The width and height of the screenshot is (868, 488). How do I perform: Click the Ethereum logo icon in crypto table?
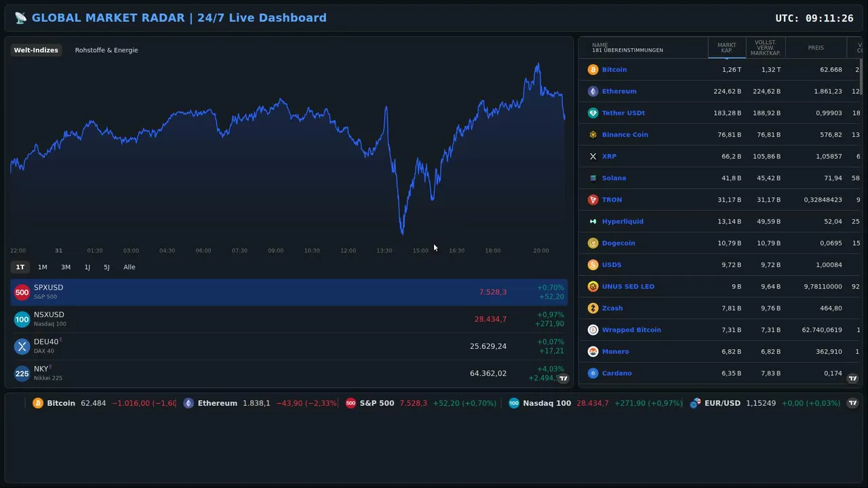[593, 91]
